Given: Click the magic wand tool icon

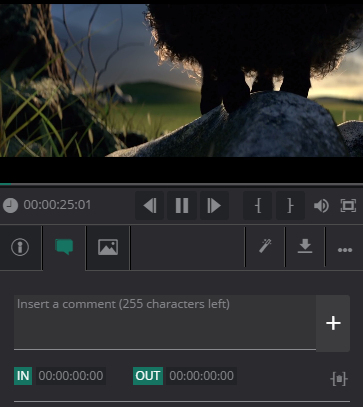Looking at the screenshot, I should coord(265,246).
